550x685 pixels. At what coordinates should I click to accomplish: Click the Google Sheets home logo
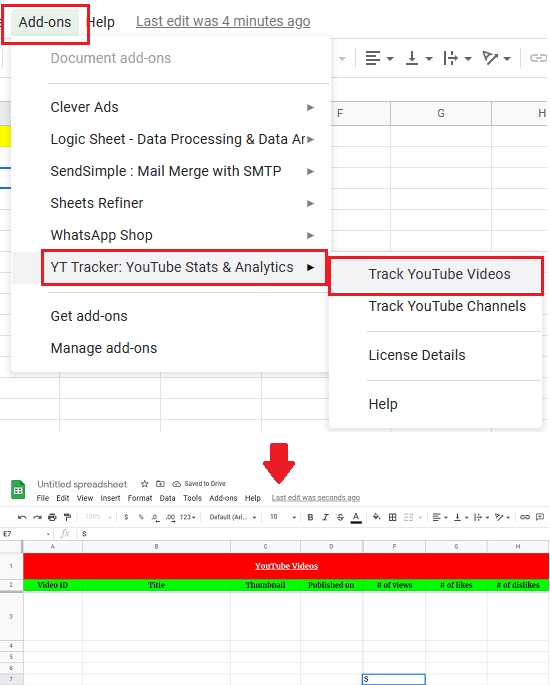[18, 490]
